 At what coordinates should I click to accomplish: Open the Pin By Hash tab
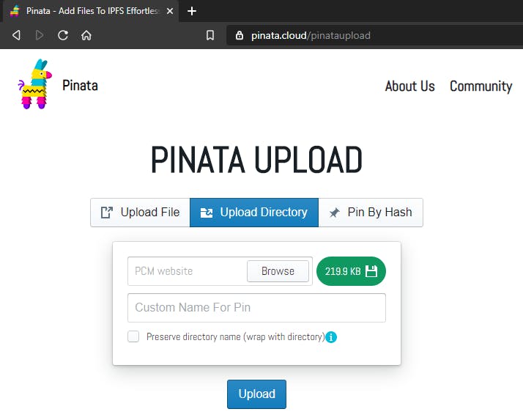point(371,213)
